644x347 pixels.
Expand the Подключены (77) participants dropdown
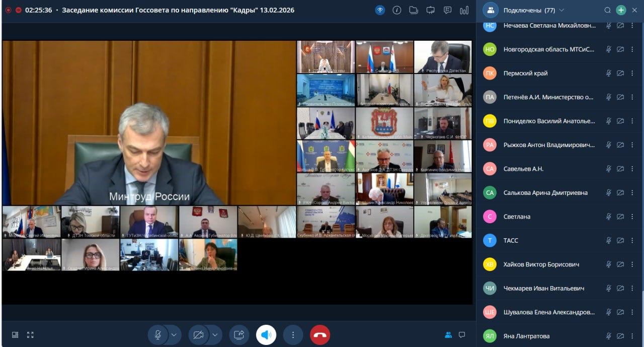(561, 10)
